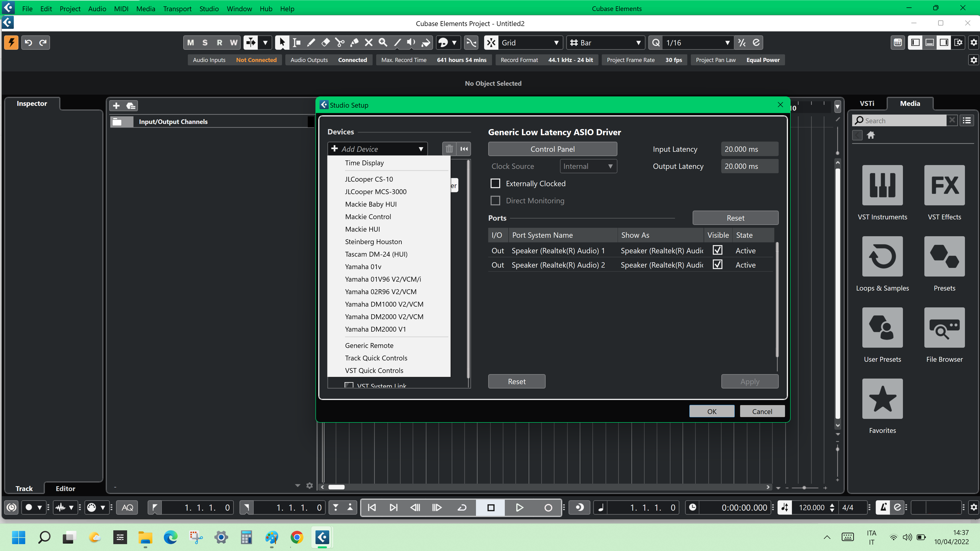Click the Zoom magnifier tool
The height and width of the screenshot is (551, 980).
pyautogui.click(x=383, y=43)
